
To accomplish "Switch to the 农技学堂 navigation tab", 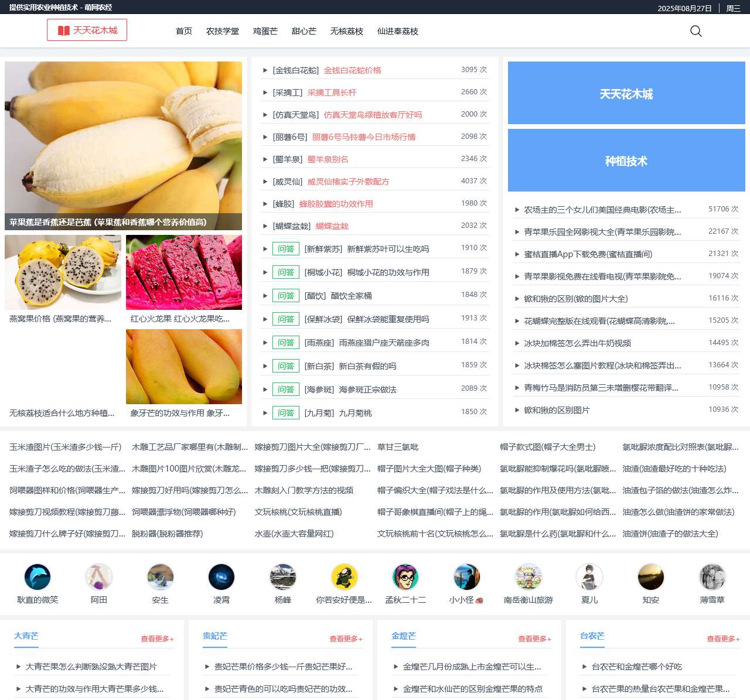I will point(223,31).
